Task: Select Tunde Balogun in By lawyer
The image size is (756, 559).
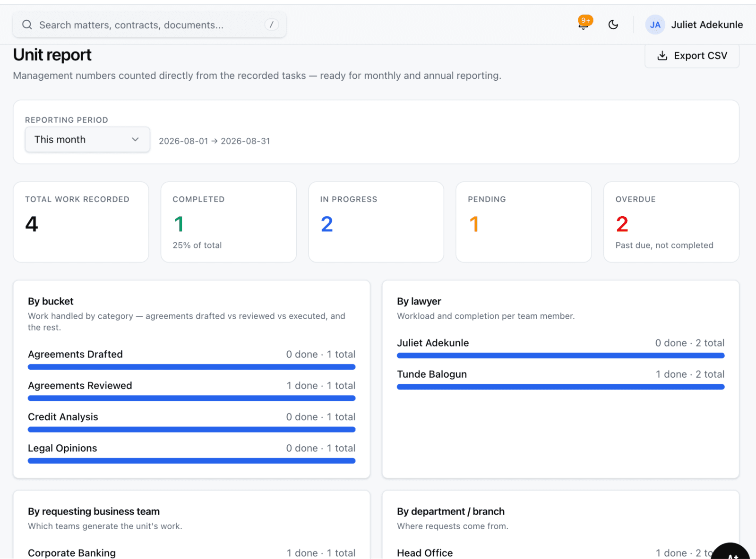Action: [x=432, y=374]
